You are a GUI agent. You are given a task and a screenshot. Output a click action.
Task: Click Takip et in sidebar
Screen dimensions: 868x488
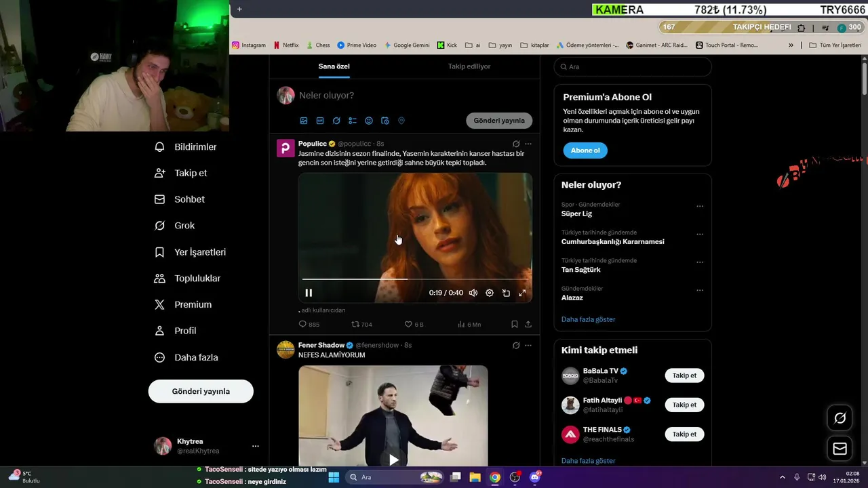click(x=180, y=173)
